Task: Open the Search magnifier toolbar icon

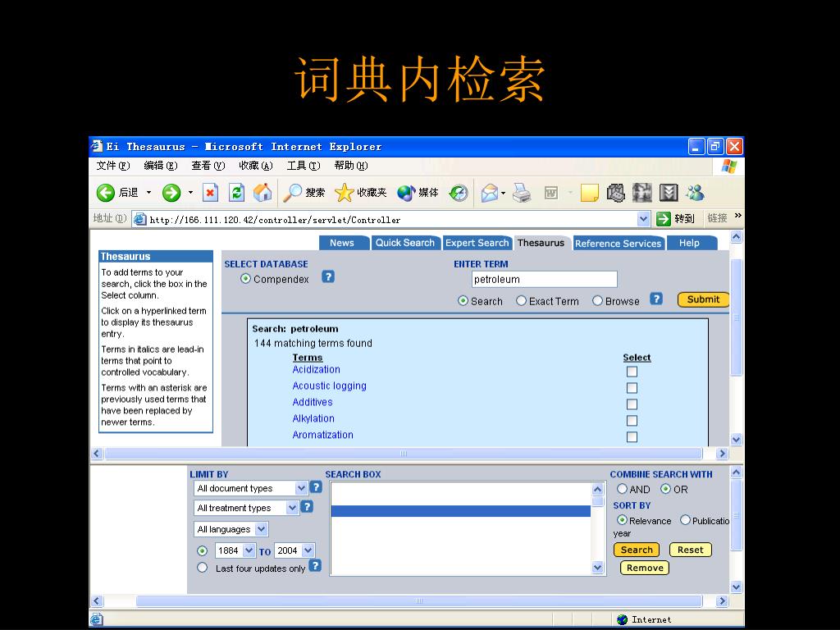Action: (x=293, y=193)
